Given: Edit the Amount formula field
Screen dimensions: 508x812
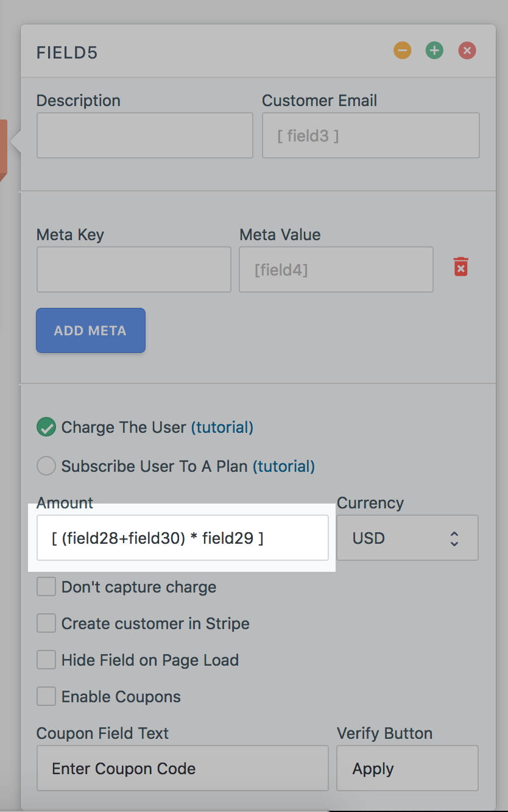Looking at the screenshot, I should (x=183, y=538).
